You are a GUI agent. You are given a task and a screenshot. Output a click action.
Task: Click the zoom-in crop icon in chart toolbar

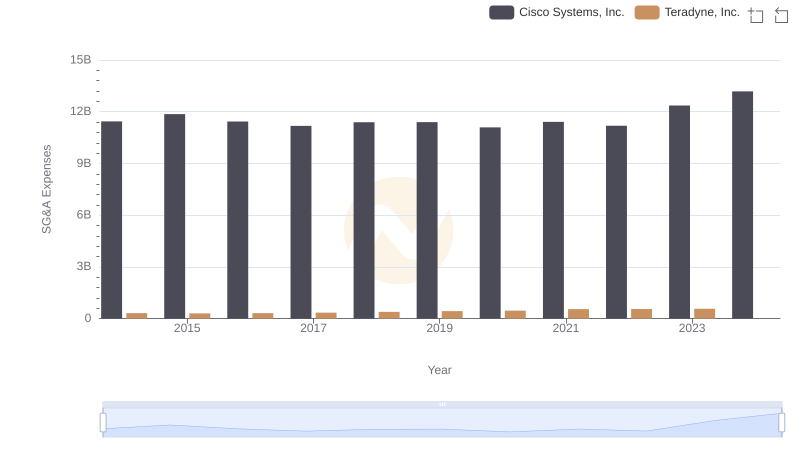[756, 15]
